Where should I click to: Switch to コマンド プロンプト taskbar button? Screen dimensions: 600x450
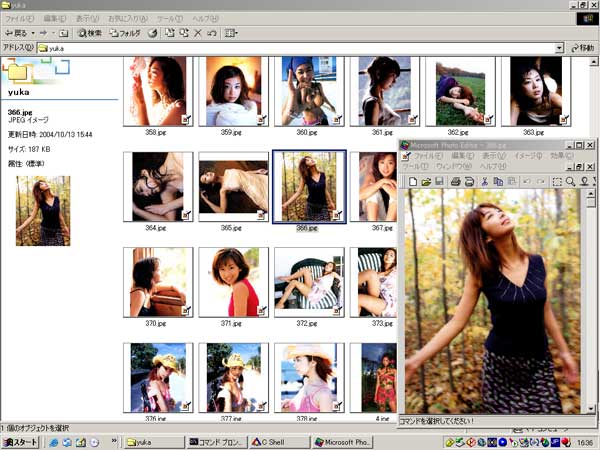pyautogui.click(x=218, y=443)
